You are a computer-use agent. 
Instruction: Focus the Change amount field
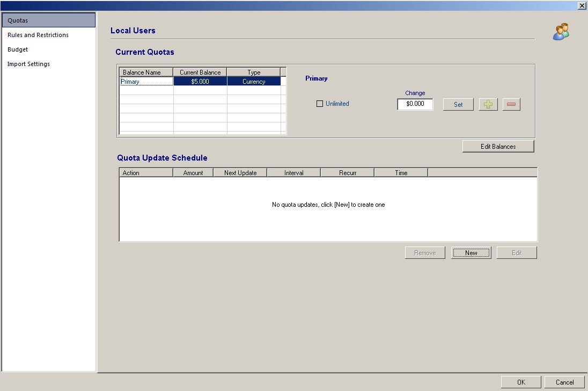tap(415, 104)
